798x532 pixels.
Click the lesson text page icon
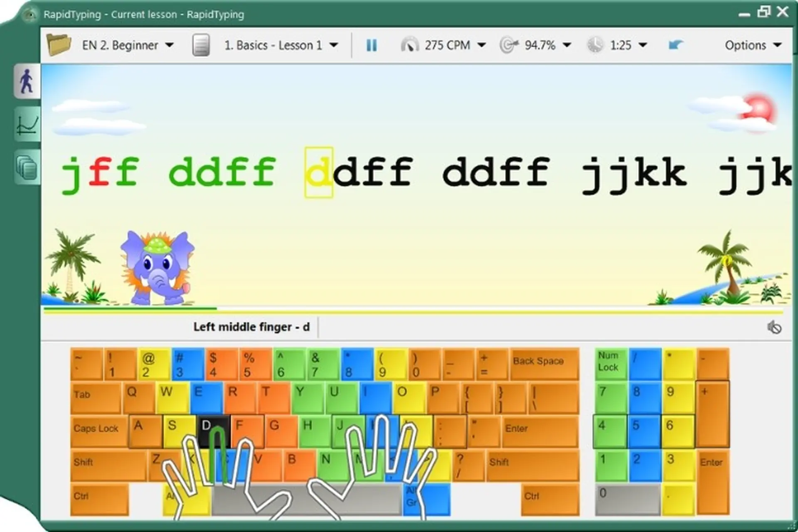tap(201, 45)
